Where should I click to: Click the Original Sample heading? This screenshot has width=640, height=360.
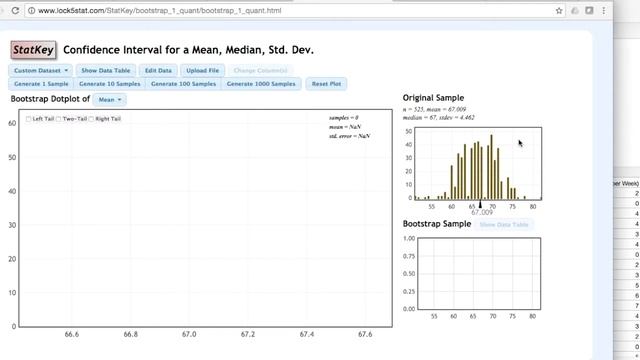pos(433,98)
